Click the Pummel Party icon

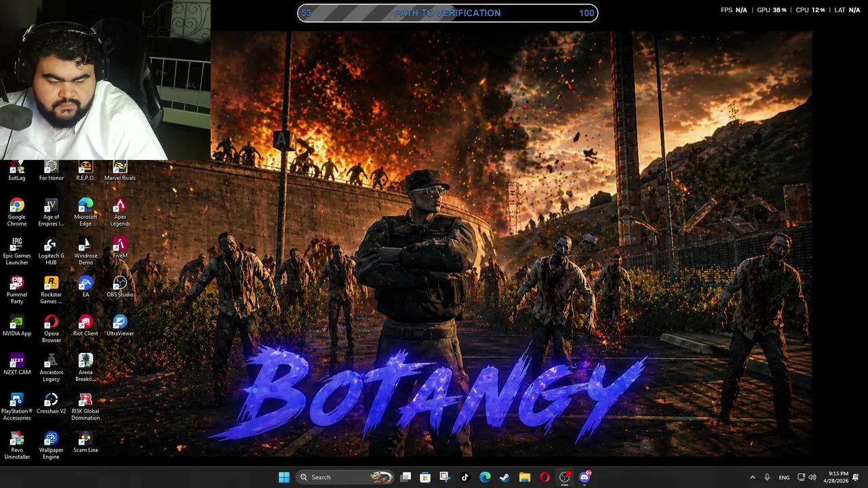[17, 290]
